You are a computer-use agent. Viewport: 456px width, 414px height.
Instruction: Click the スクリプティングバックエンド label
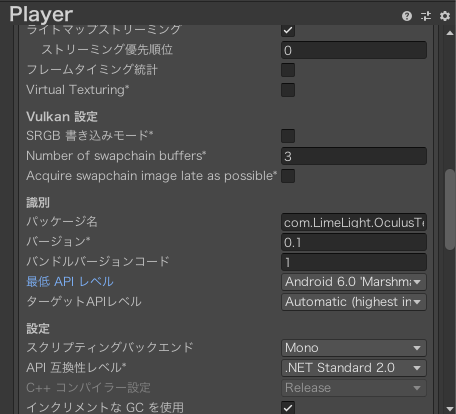point(110,348)
